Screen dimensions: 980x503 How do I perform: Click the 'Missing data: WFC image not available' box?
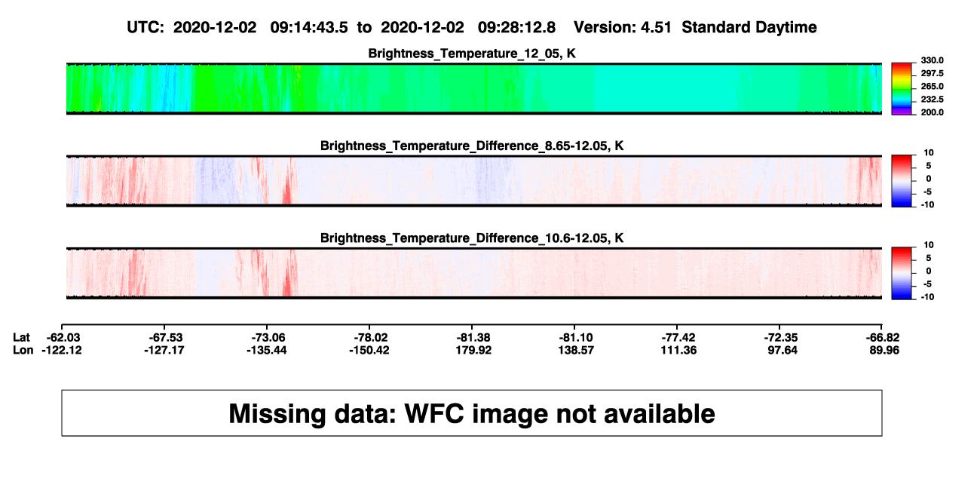[x=472, y=413]
